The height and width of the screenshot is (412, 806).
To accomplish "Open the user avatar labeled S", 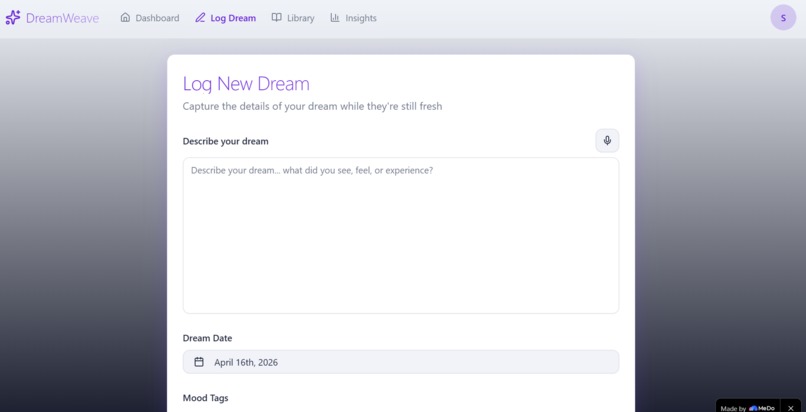I will (x=783, y=18).
